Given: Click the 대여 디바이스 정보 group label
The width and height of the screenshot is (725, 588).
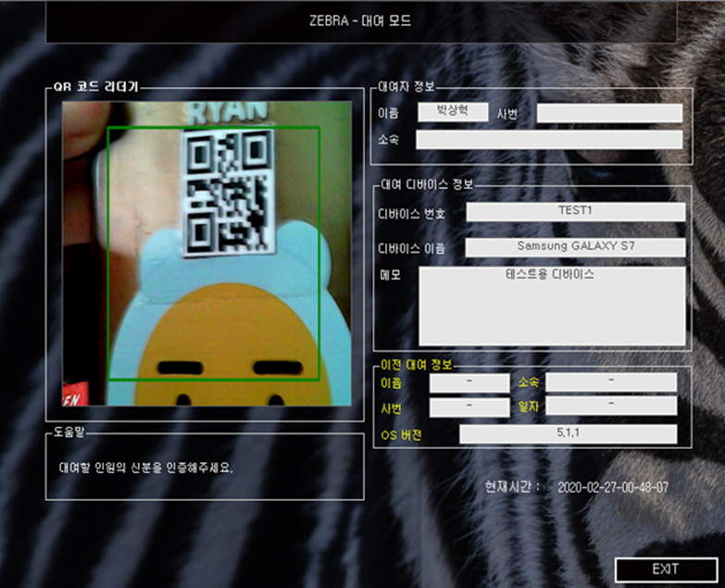Looking at the screenshot, I should coord(427,185).
